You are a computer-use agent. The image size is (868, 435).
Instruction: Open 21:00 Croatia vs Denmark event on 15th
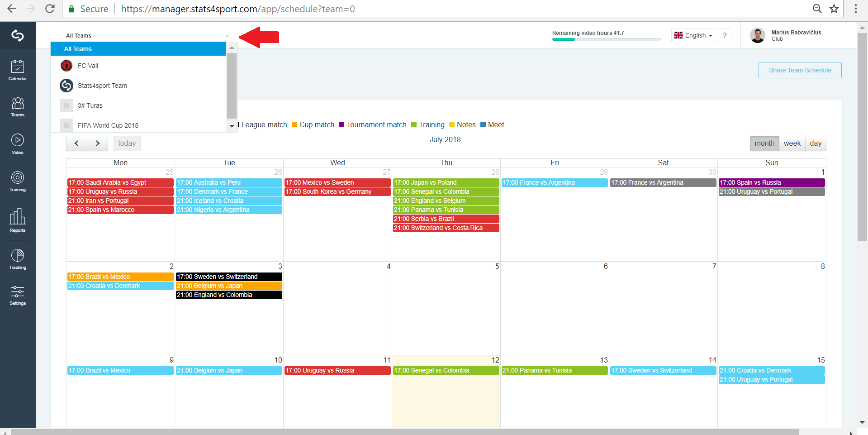coord(772,370)
